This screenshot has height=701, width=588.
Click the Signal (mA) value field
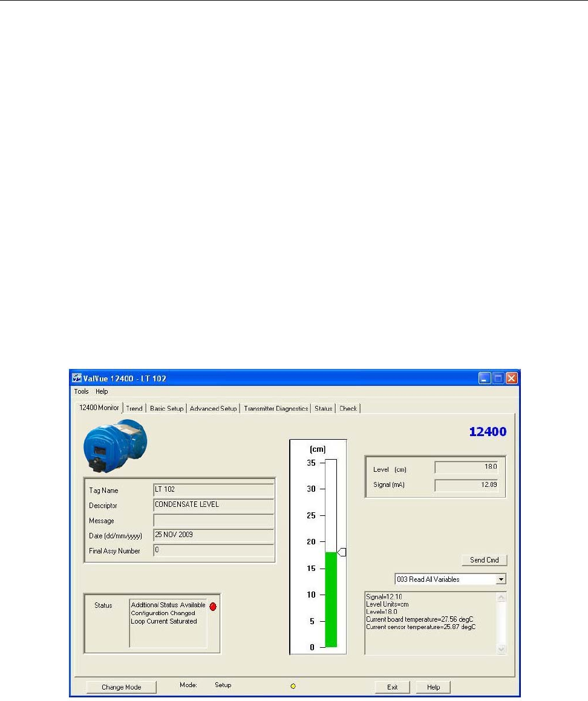tap(466, 485)
